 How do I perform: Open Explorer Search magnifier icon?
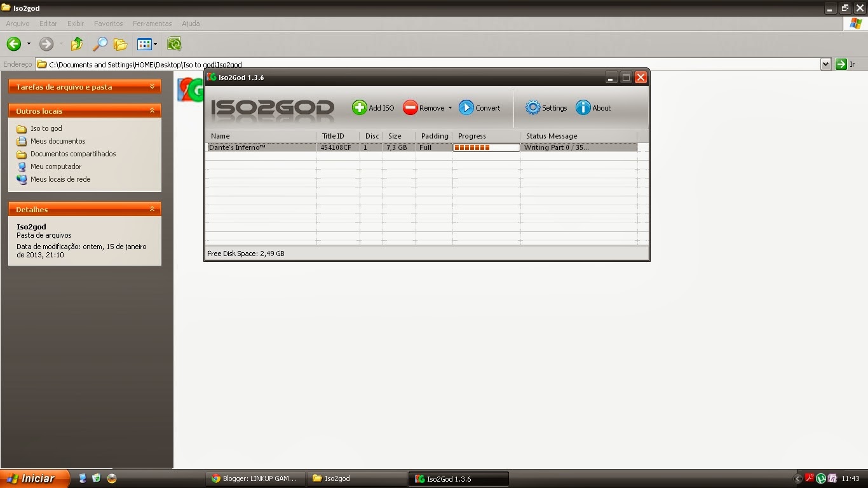tap(100, 44)
